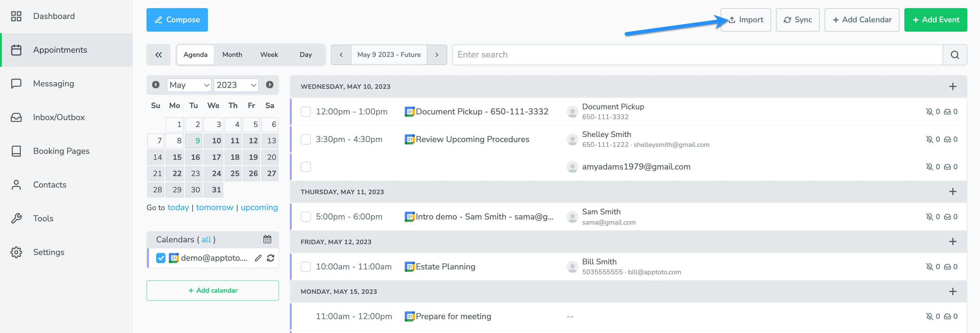Viewport: 980px width, 333px height.
Task: Switch to the Month view tab
Action: coord(232,54)
